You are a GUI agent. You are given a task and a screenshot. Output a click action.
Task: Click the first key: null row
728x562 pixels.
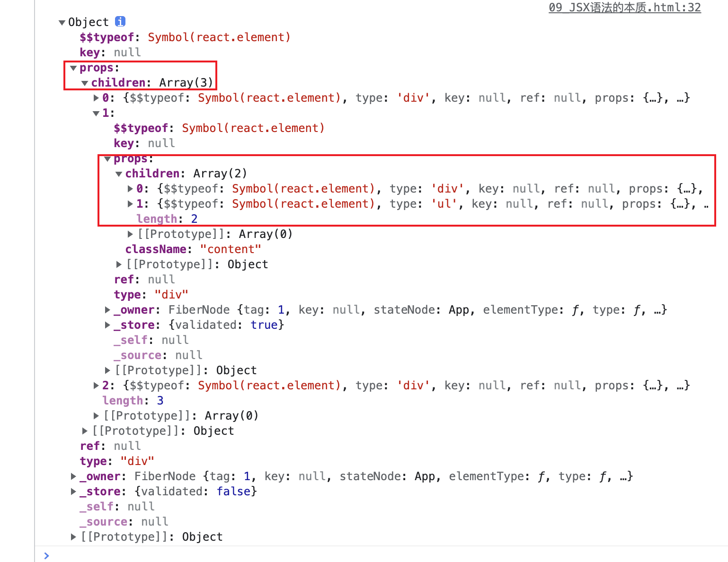pyautogui.click(x=110, y=53)
